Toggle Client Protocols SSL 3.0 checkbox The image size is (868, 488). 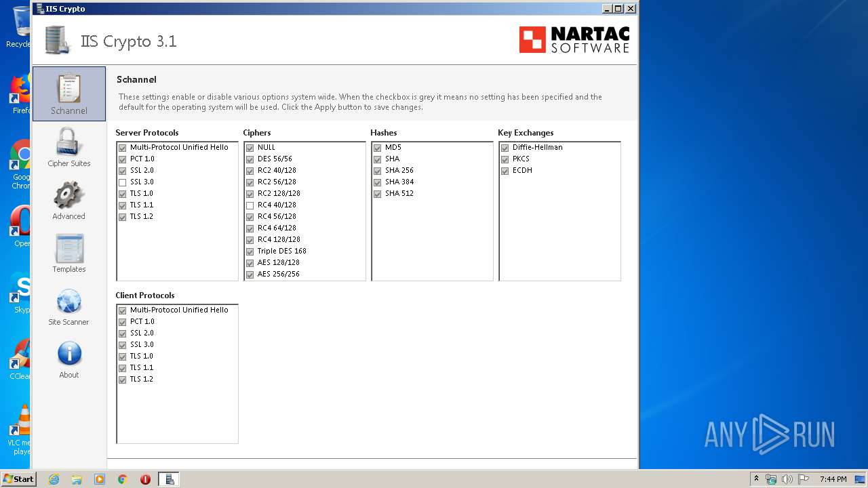(x=123, y=345)
